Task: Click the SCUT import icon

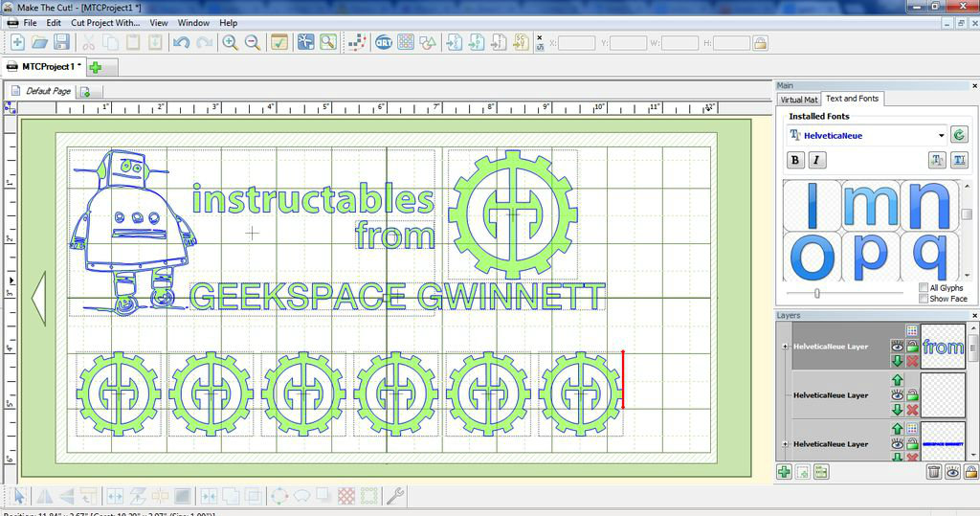Action: [x=521, y=42]
